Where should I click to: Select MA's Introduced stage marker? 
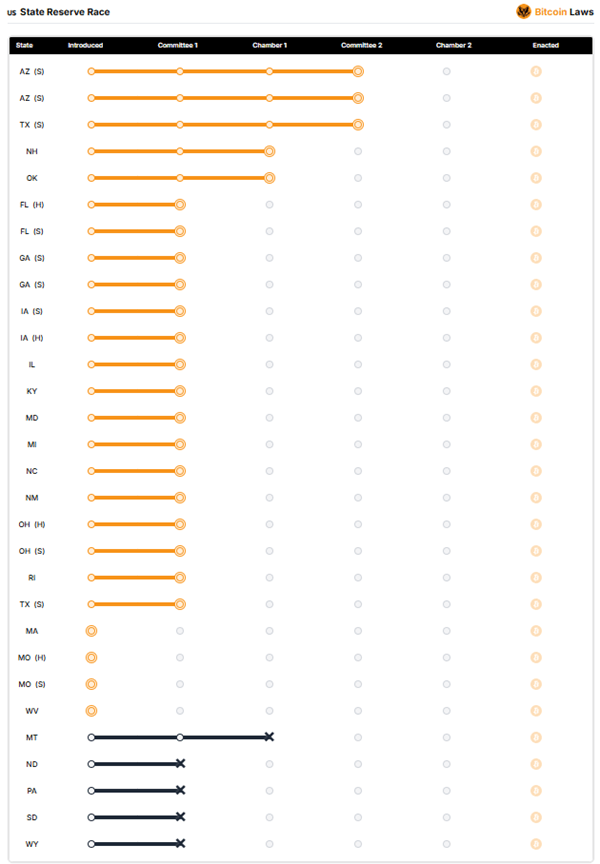[91, 631]
